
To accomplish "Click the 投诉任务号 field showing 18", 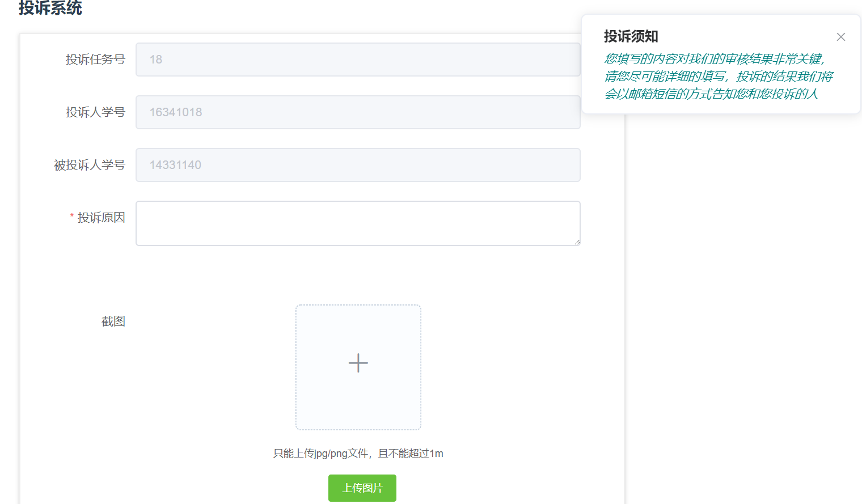I will (357, 60).
